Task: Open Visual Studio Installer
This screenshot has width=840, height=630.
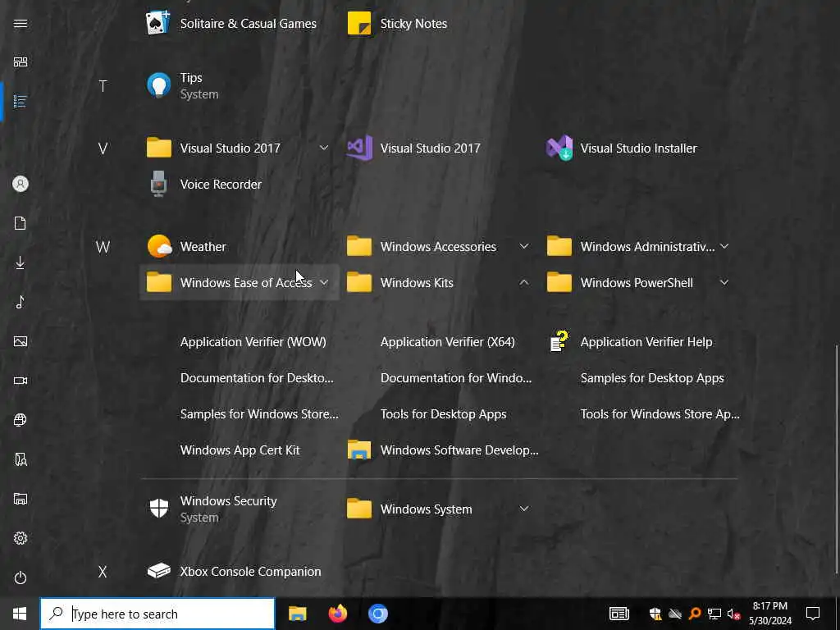Action: (639, 148)
